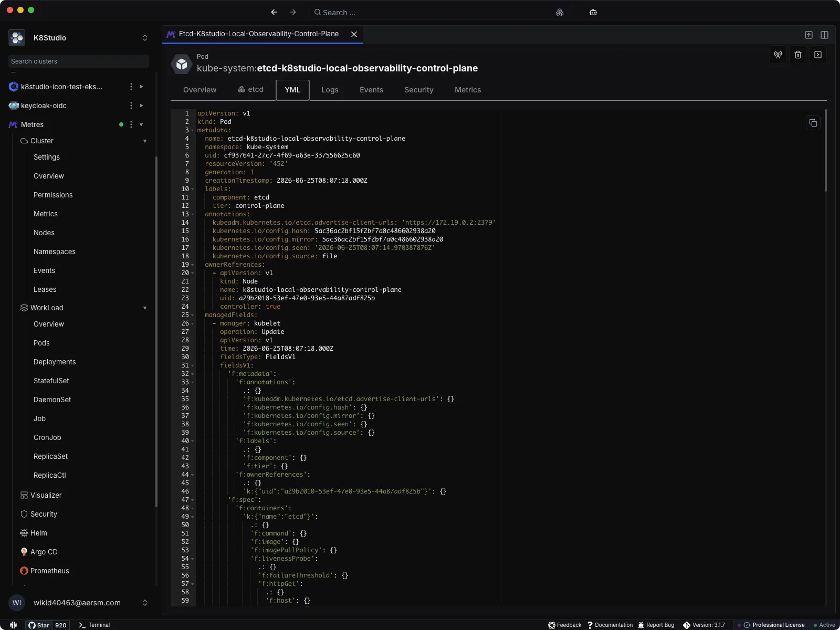The height and width of the screenshot is (630, 840).
Task: Fold metadata block at line 3
Action: pos(193,130)
